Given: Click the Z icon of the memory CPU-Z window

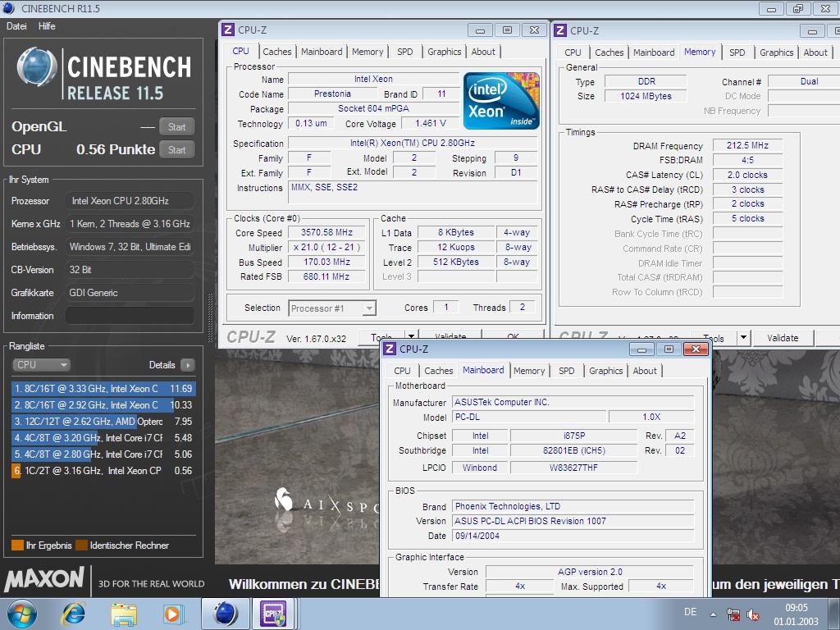Looking at the screenshot, I should tap(559, 30).
